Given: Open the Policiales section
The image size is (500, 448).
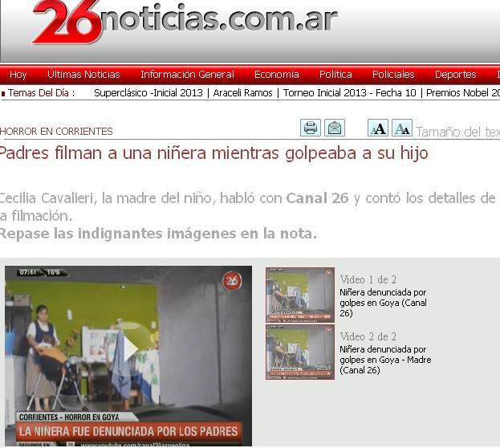Looking at the screenshot, I should 393,75.
